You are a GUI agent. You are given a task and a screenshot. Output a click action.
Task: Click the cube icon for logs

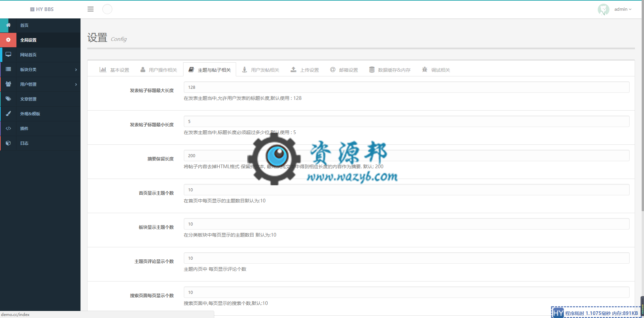8,143
